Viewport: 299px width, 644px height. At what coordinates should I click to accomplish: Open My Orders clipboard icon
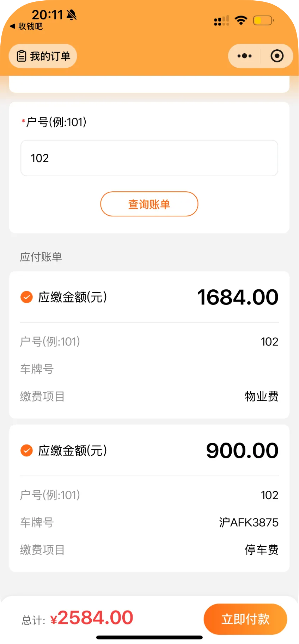point(22,56)
